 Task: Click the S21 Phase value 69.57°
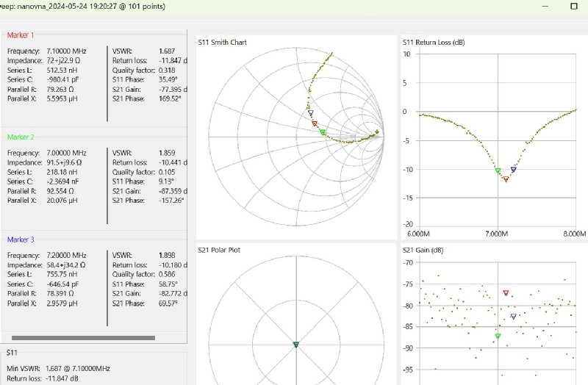point(168,303)
